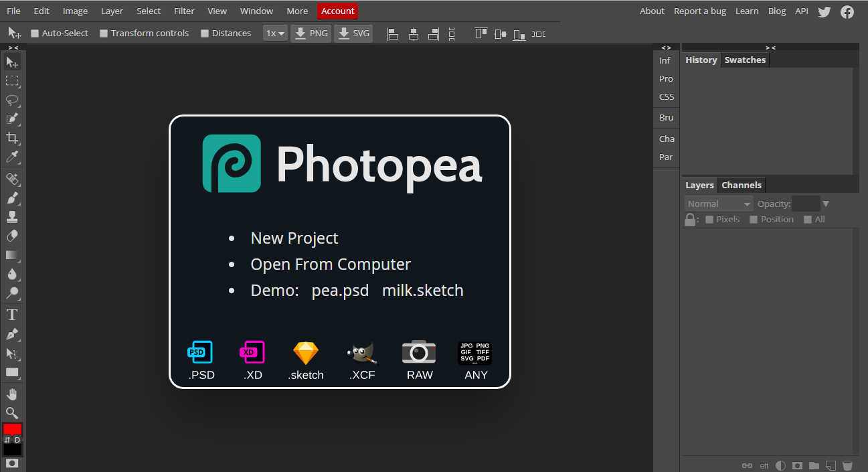The height and width of the screenshot is (472, 868).
Task: Select the Eraser tool
Action: [12, 236]
